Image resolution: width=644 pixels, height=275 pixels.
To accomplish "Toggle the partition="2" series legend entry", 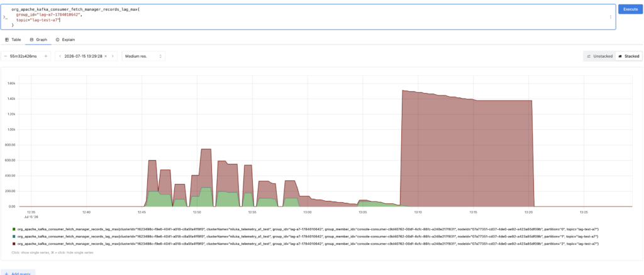I will click(x=306, y=244).
